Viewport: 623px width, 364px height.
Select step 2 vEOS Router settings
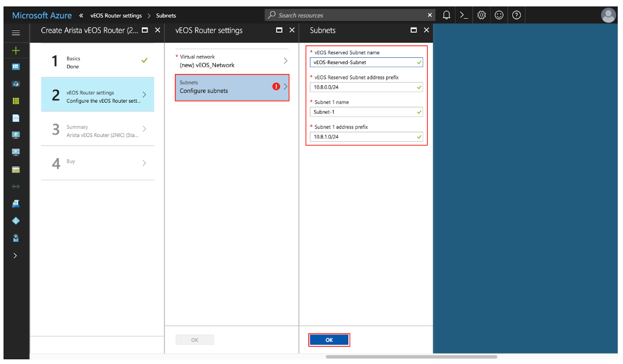click(x=97, y=94)
